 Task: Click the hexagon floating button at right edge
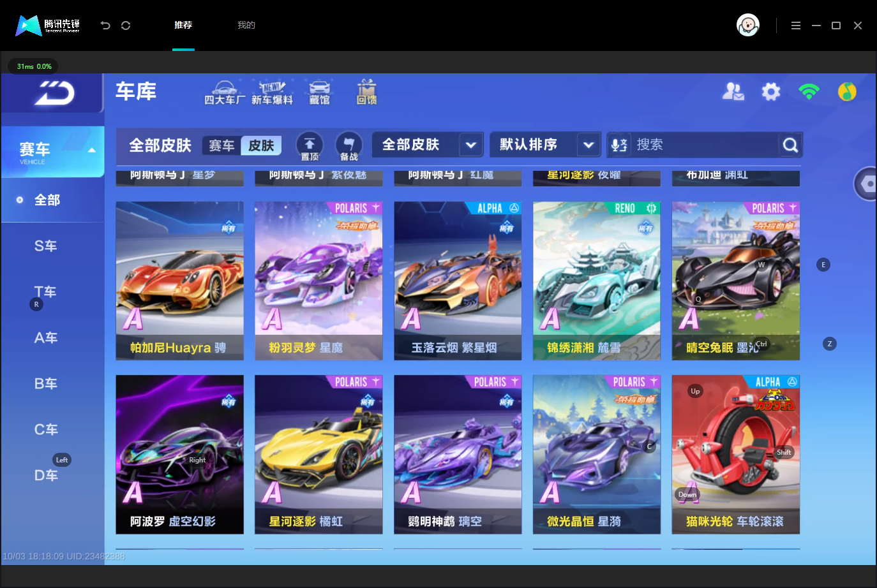click(866, 184)
